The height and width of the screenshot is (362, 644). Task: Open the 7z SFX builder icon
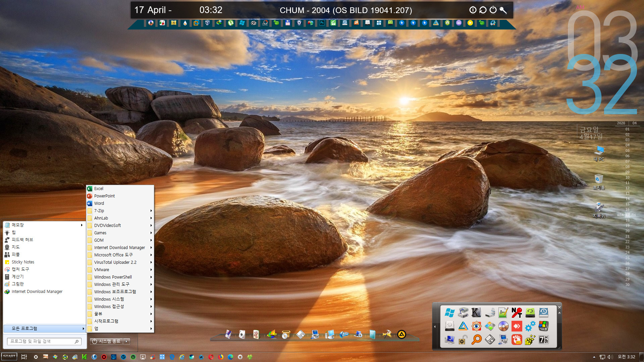pos(543,340)
